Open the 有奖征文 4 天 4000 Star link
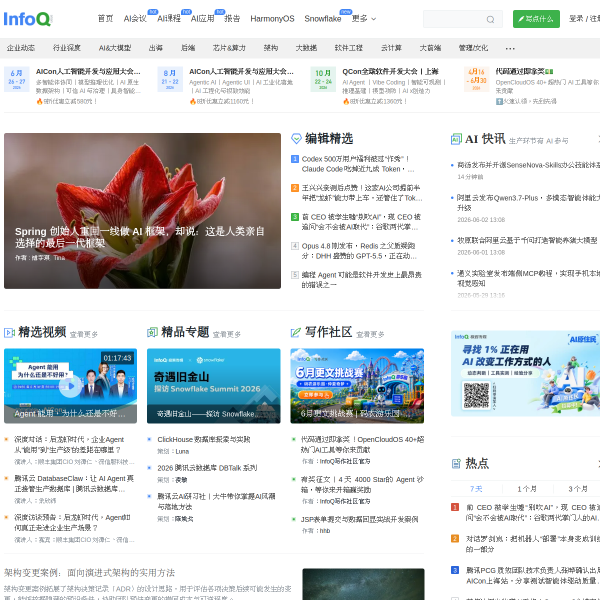The image size is (600, 600). (x=362, y=484)
